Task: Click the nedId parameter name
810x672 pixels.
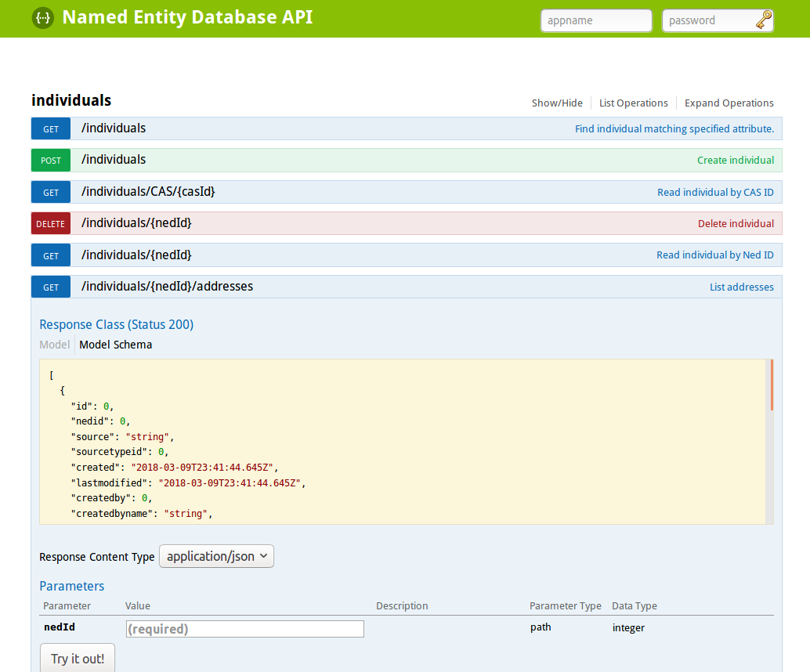Action: 60,627
